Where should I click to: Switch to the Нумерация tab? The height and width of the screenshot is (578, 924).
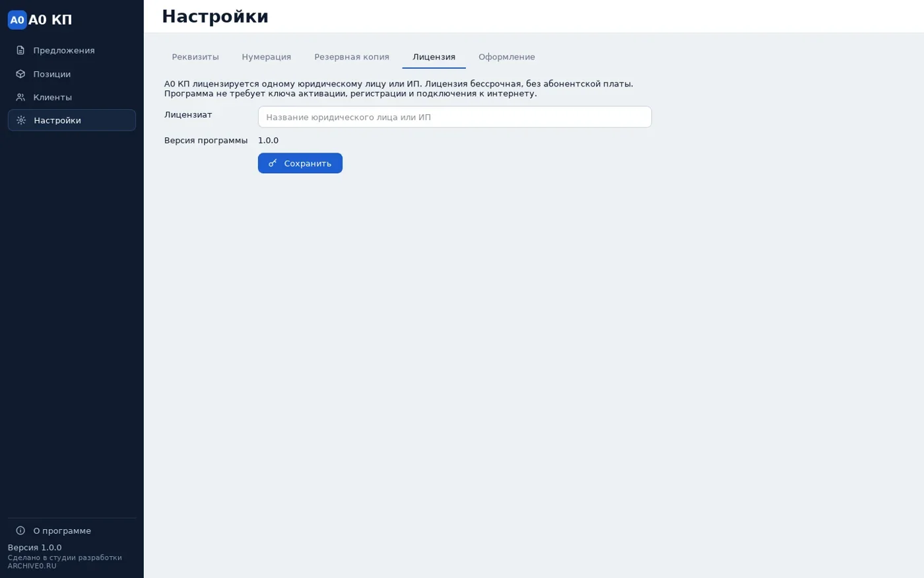click(267, 57)
